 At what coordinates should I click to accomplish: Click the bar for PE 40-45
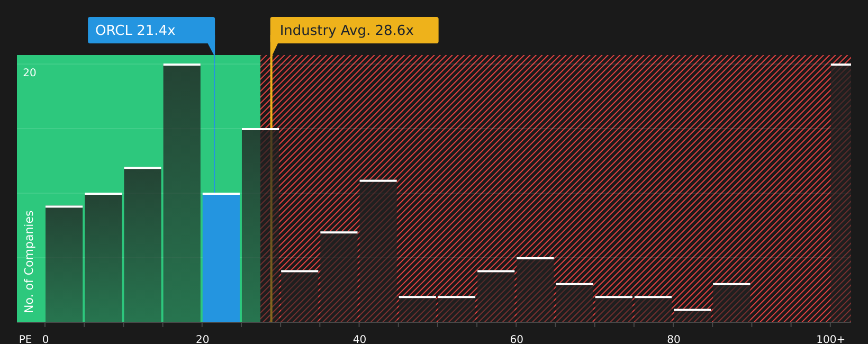[378, 251]
